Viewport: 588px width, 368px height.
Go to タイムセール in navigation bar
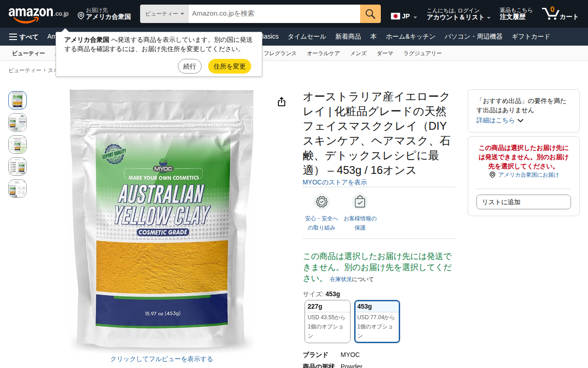point(307,37)
